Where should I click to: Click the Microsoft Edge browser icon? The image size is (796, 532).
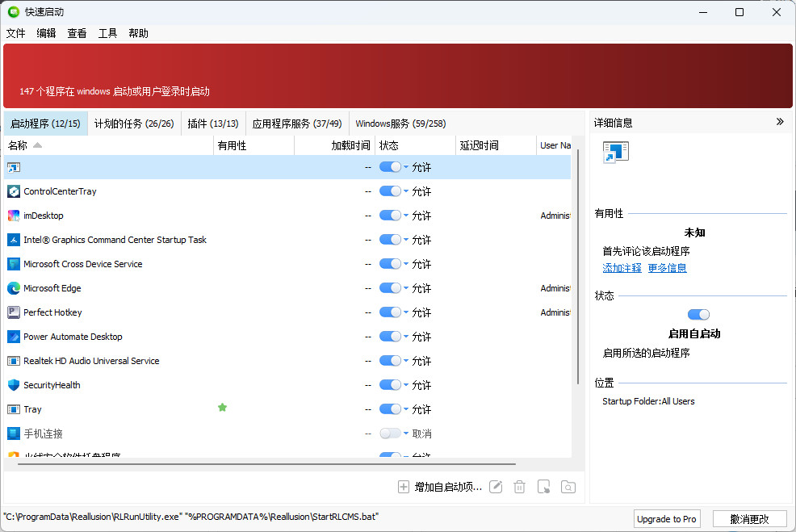coord(14,288)
